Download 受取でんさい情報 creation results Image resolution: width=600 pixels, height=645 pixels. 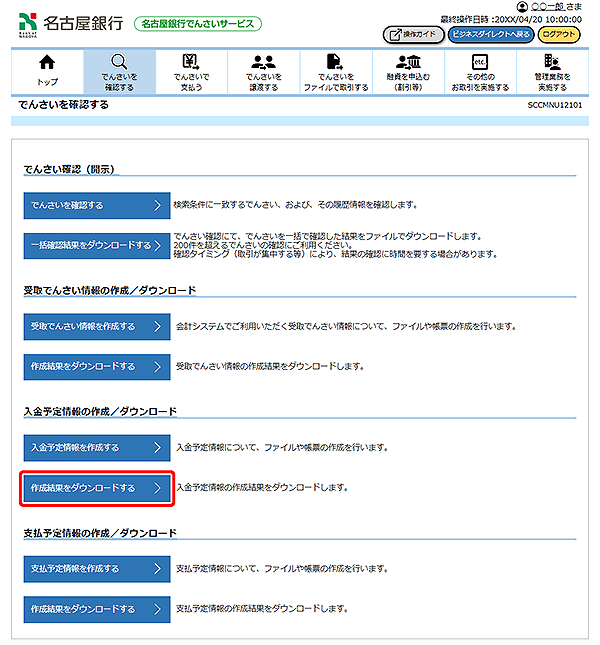pyautogui.click(x=97, y=367)
